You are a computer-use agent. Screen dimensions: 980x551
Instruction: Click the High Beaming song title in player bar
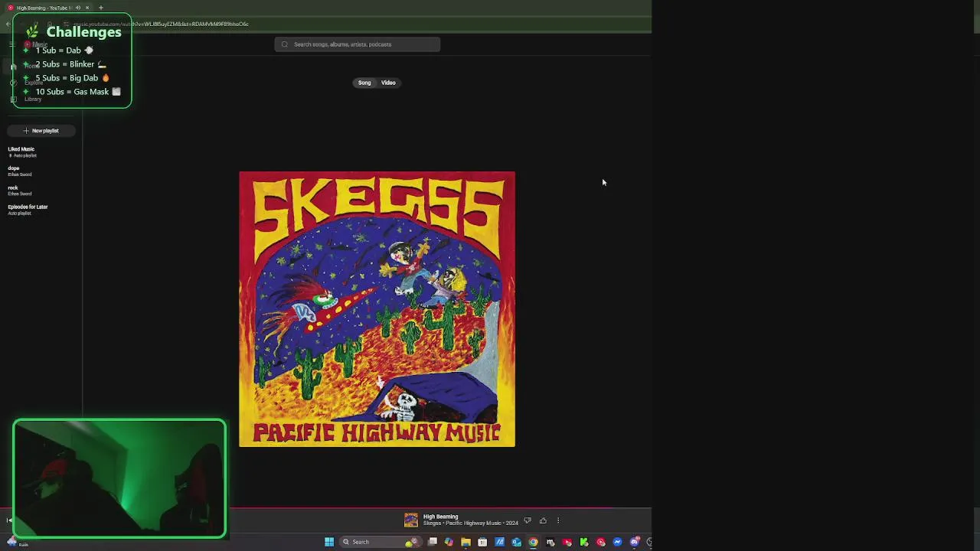(x=440, y=517)
